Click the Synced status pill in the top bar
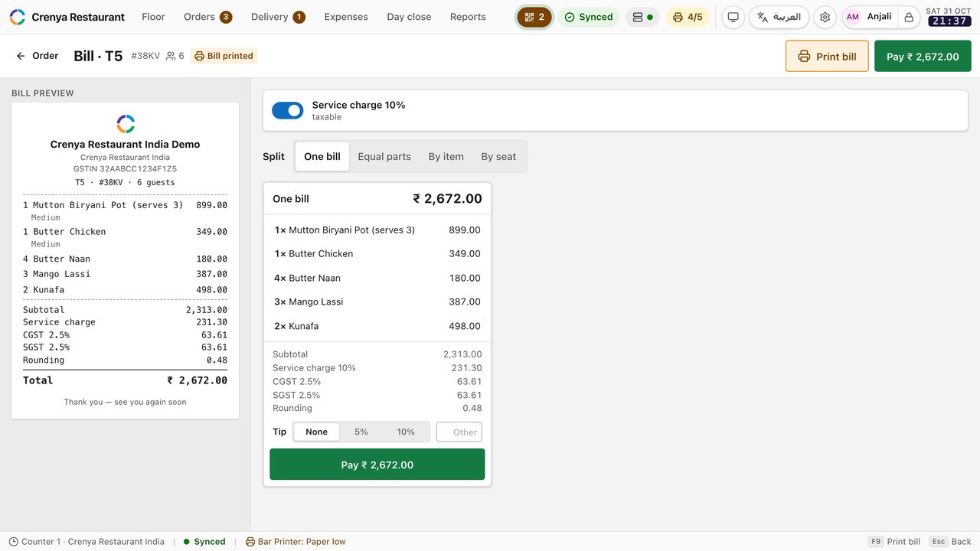The image size is (980, 551). [x=589, y=17]
